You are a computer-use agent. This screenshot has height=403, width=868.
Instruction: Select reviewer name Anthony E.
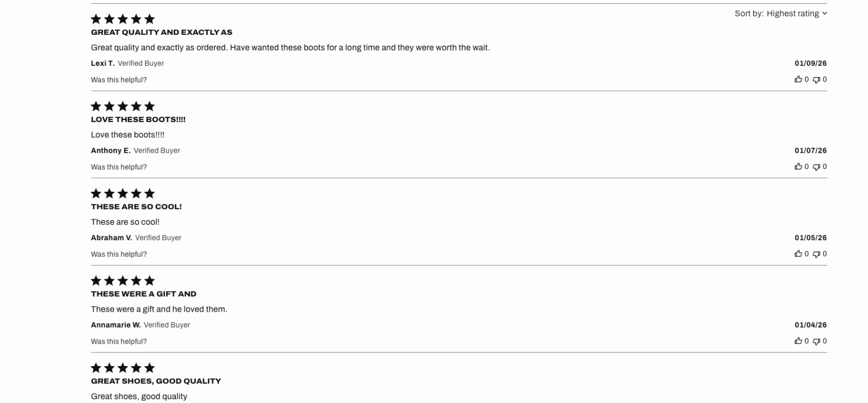[x=111, y=150]
